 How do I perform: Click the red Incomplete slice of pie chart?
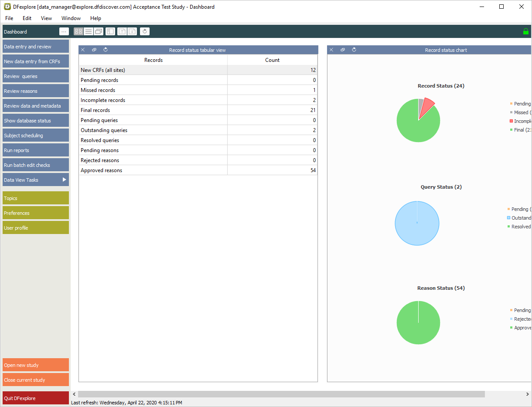[427, 105]
